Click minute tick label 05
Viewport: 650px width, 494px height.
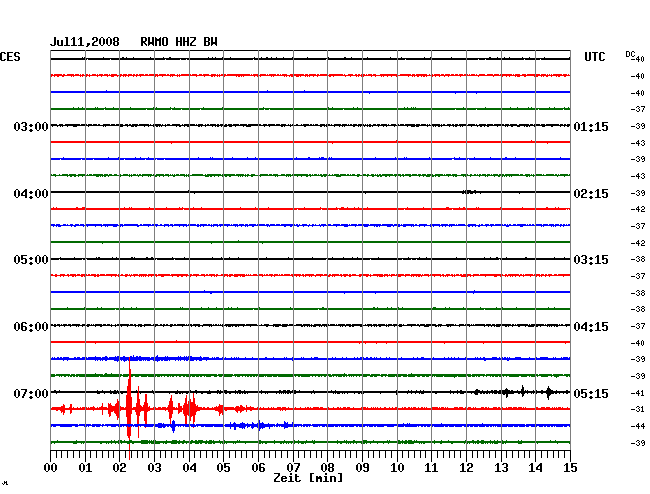(x=223, y=468)
